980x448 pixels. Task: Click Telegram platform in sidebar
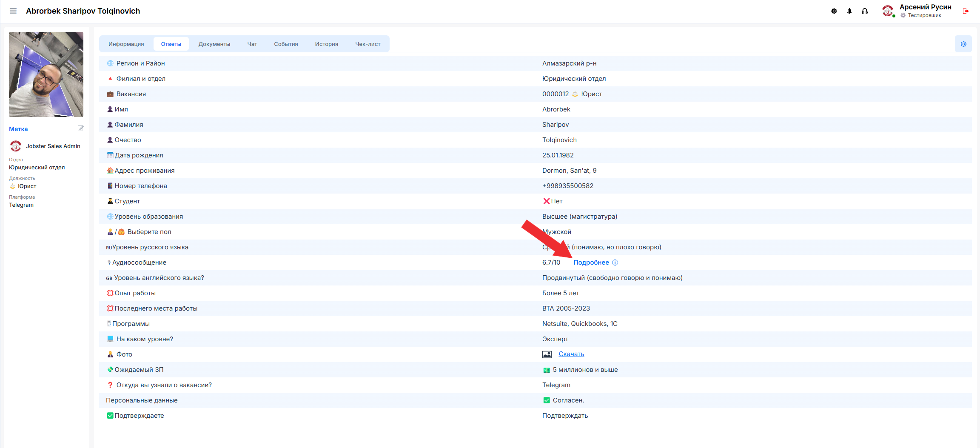pos(21,205)
